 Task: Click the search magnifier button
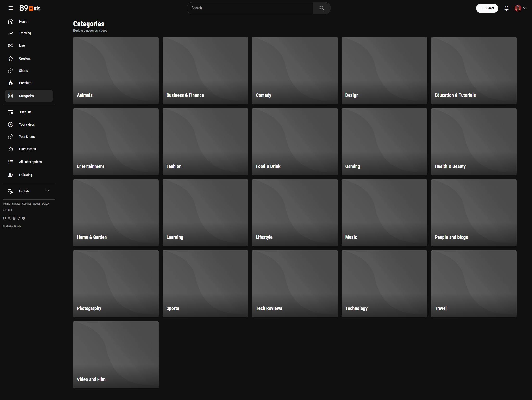tap(322, 8)
